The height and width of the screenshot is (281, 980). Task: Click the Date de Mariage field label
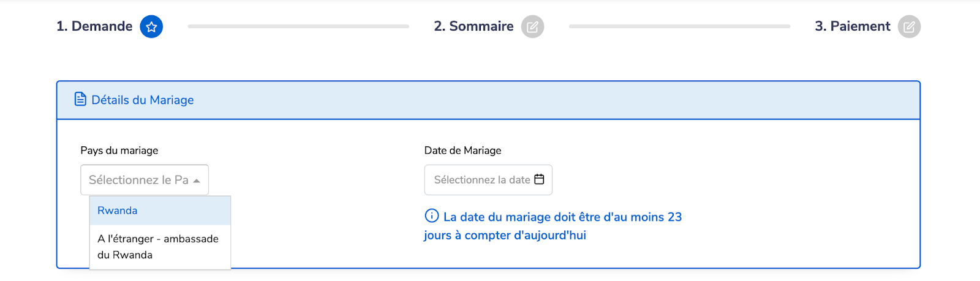pos(462,151)
